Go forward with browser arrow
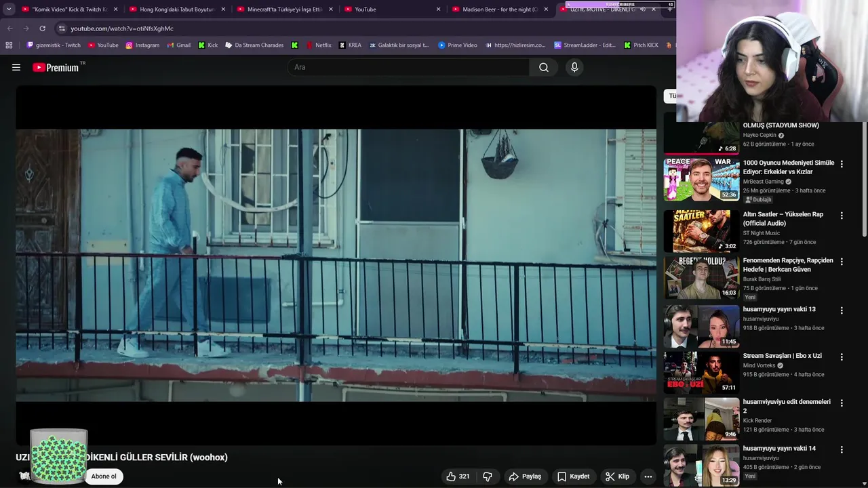868x488 pixels. coord(26,28)
